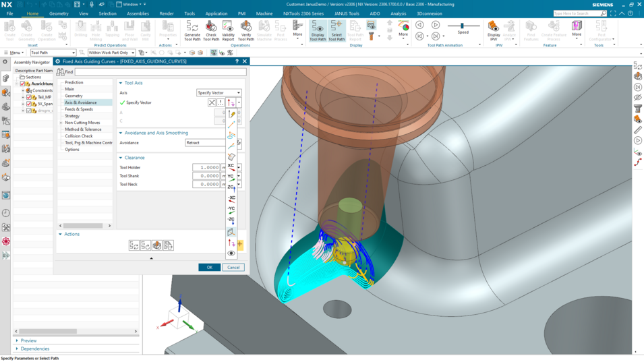
Task: Toggle dmgm checkbox in navigator
Action: [29, 111]
